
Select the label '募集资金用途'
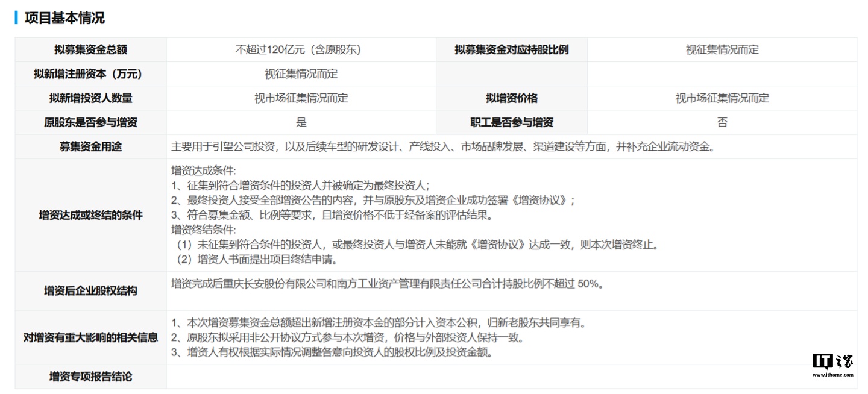click(90, 146)
